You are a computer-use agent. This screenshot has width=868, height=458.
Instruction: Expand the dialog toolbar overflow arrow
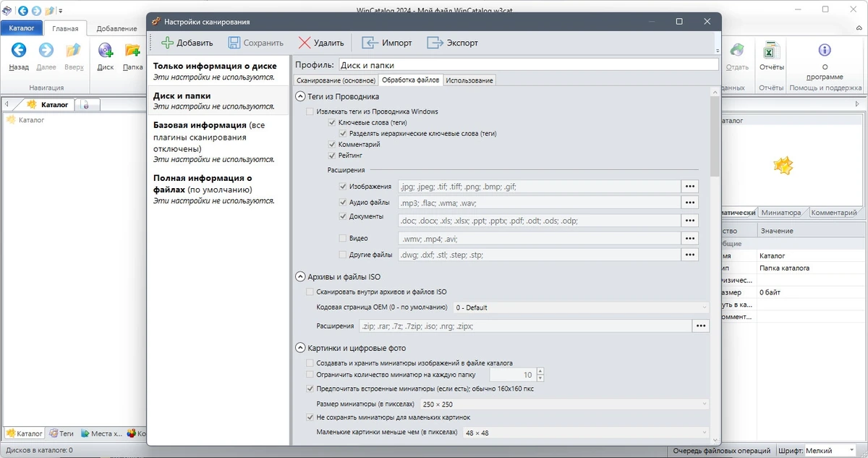pos(717,51)
